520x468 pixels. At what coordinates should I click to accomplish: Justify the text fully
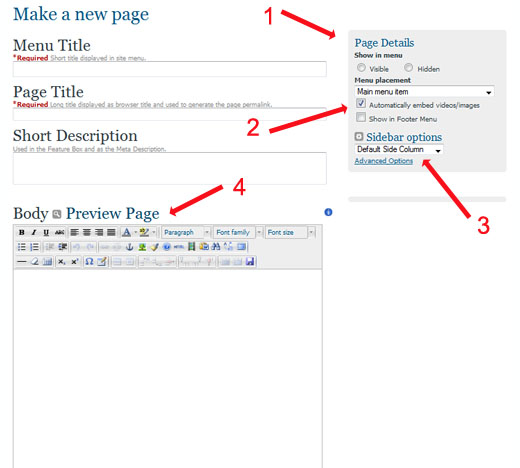(111, 232)
